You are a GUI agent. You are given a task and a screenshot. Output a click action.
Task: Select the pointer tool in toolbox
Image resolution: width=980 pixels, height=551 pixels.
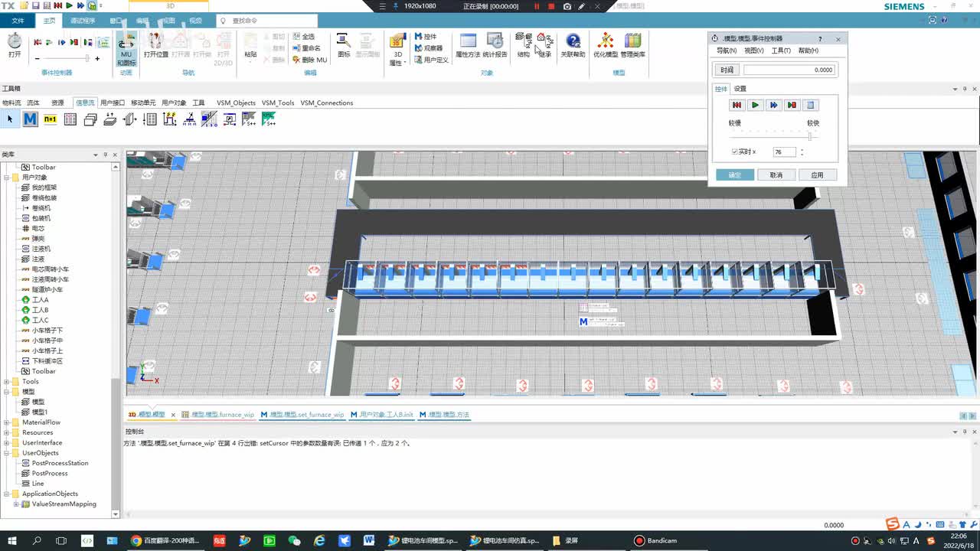[x=10, y=119]
